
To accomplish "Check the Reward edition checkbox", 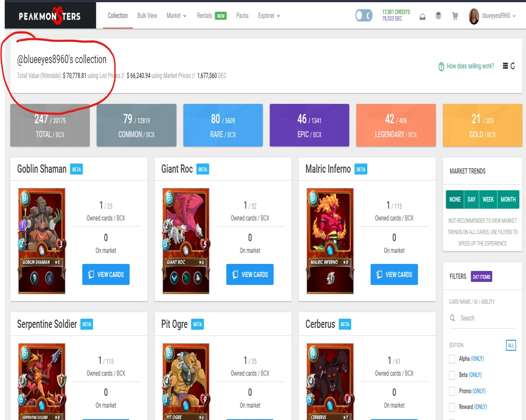I will tap(452, 407).
